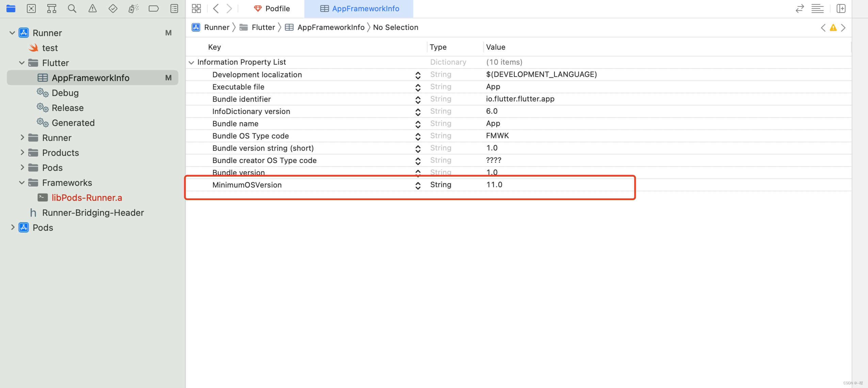Collapse the Information Property List disclosure triangle
Image resolution: width=868 pixels, height=388 pixels.
[191, 62]
